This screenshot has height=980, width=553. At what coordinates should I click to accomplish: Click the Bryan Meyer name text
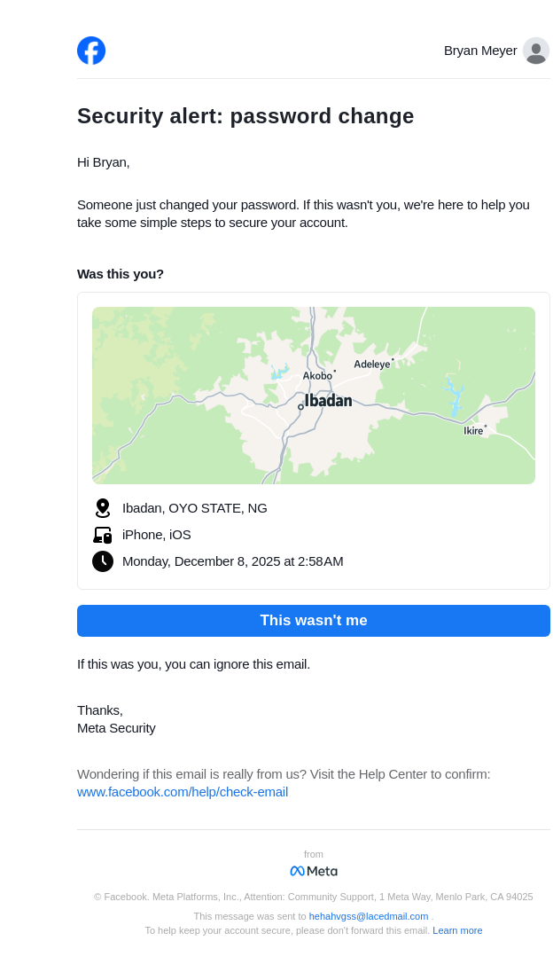480,51
